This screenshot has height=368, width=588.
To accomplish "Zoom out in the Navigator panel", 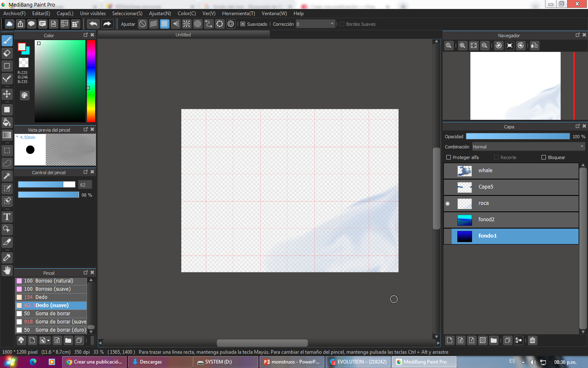I will (x=484, y=45).
